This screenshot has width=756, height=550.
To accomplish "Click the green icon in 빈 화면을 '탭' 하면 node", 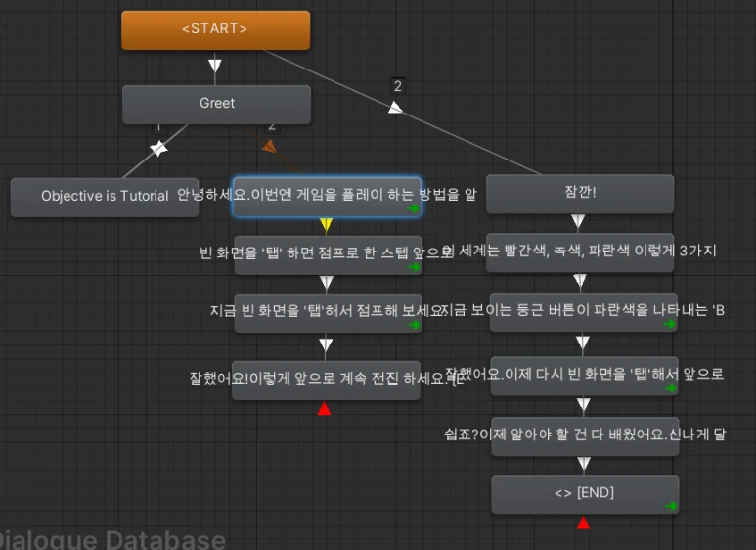I will (414, 267).
